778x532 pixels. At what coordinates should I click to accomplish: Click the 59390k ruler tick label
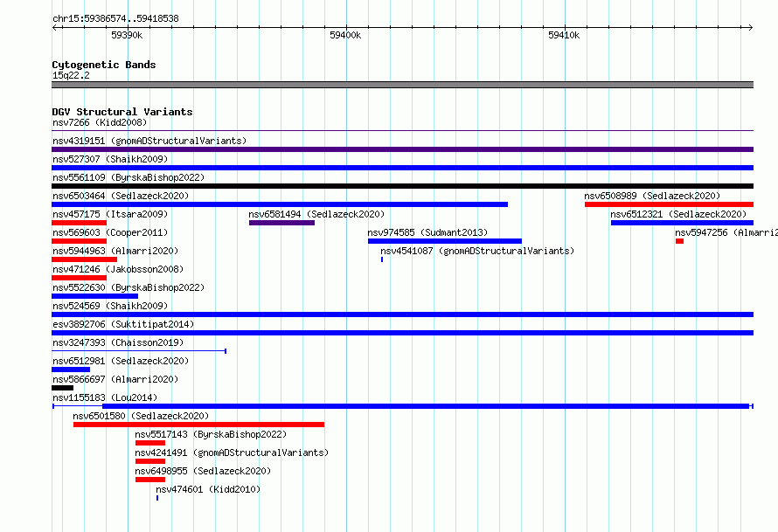coord(127,35)
